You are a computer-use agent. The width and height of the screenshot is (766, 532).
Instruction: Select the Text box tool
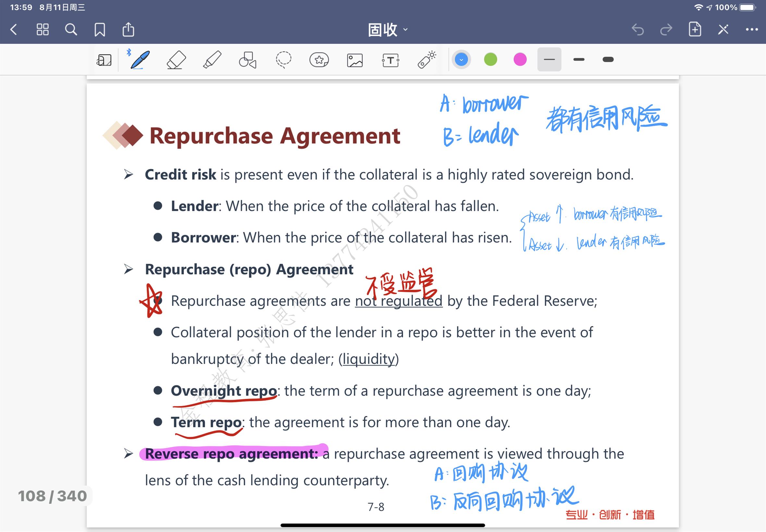click(390, 60)
